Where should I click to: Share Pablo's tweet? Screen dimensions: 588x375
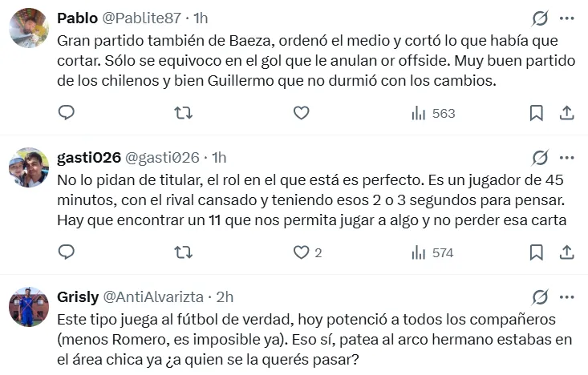coord(566,113)
